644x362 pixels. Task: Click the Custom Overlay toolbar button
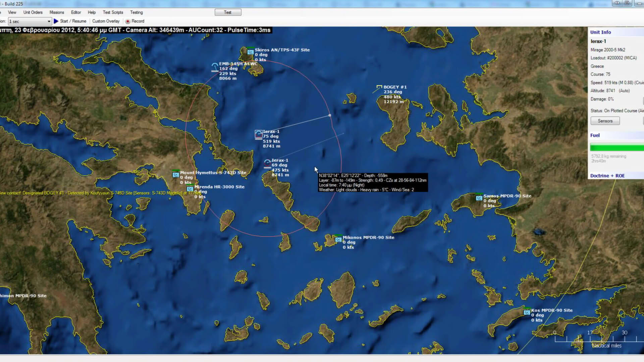point(106,21)
